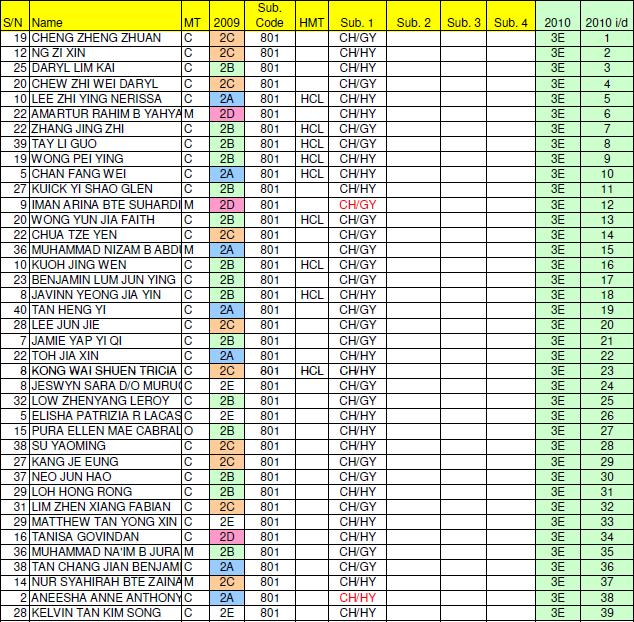The image size is (634, 622).
Task: Click name cell IMAN ARINA BTE SUHARDI
Action: (x=105, y=205)
